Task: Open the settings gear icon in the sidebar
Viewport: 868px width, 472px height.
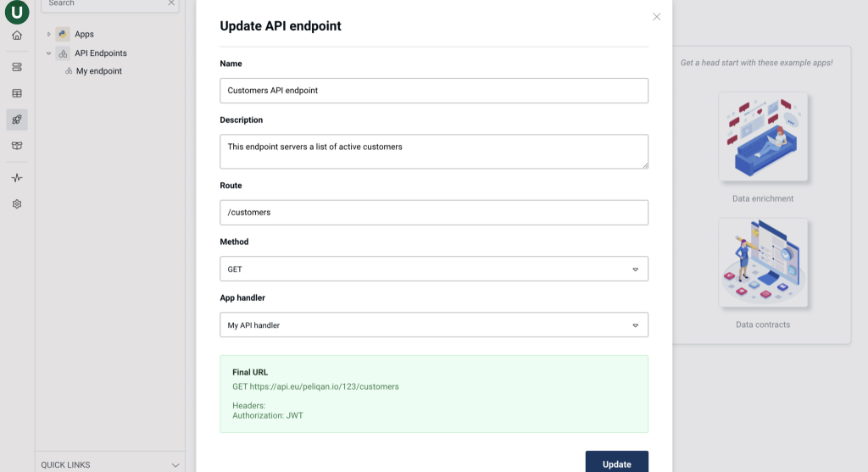Action: coord(17,204)
